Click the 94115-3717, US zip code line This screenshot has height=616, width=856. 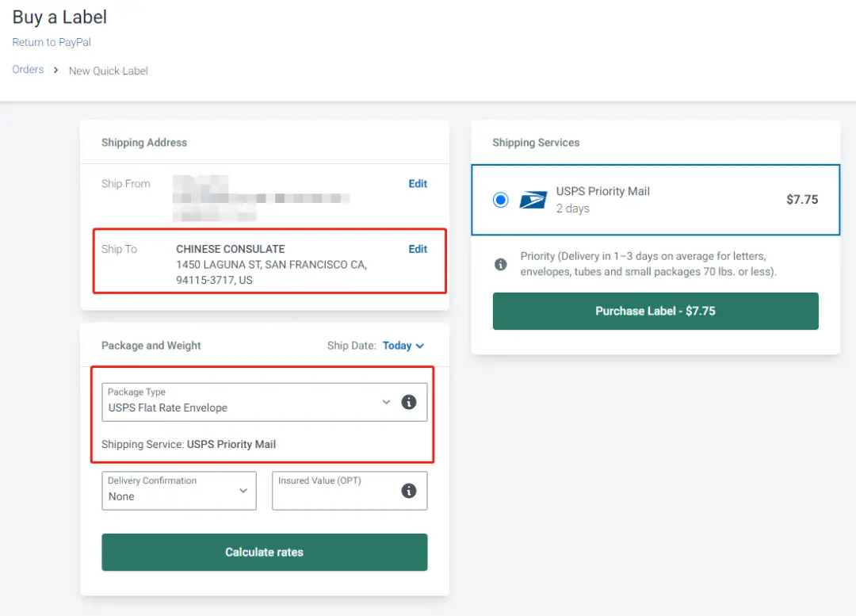pos(214,280)
